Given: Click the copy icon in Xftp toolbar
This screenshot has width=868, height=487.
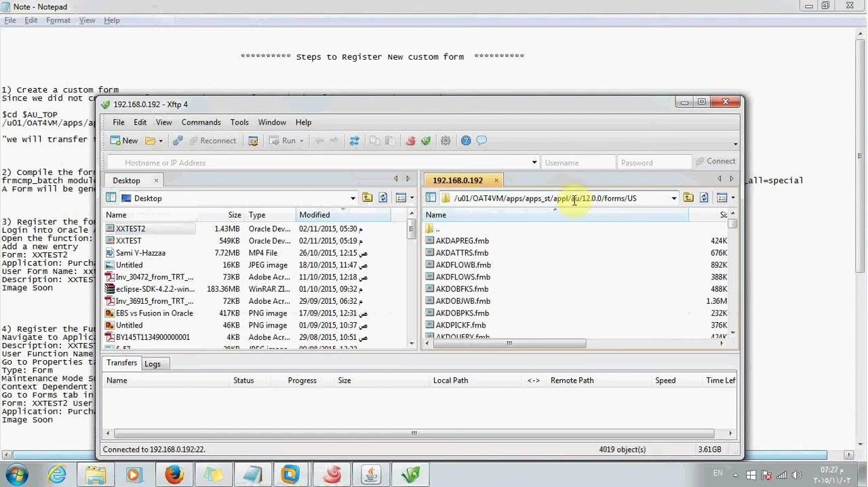Looking at the screenshot, I should click(374, 141).
